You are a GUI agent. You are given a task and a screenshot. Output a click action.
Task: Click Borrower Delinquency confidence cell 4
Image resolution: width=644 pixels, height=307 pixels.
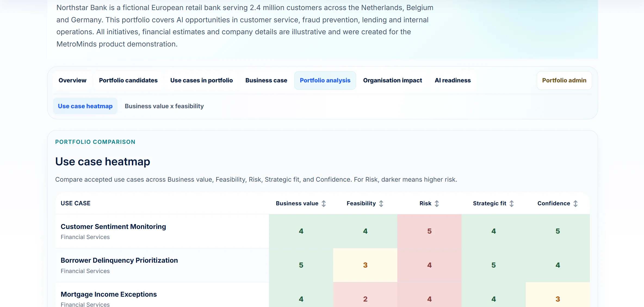pyautogui.click(x=558, y=265)
